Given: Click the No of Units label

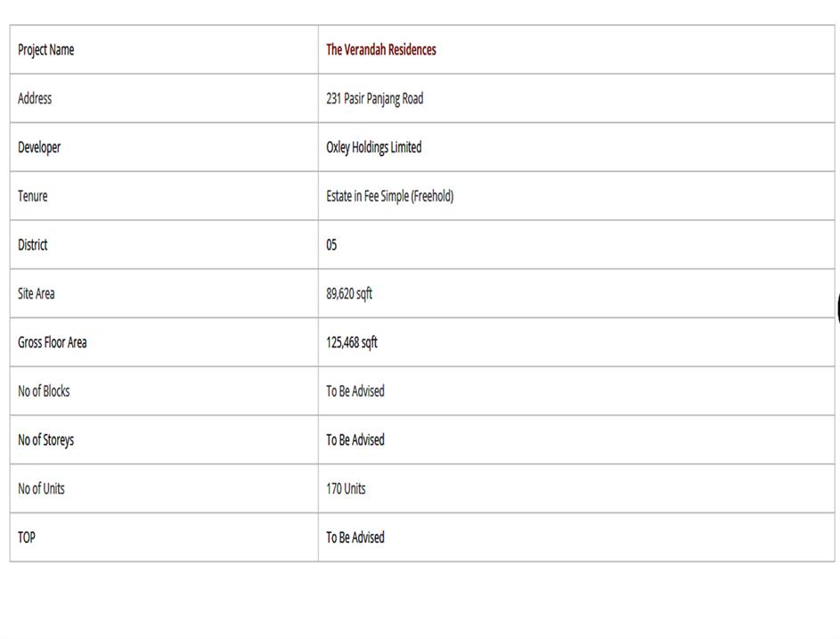Looking at the screenshot, I should point(41,489).
